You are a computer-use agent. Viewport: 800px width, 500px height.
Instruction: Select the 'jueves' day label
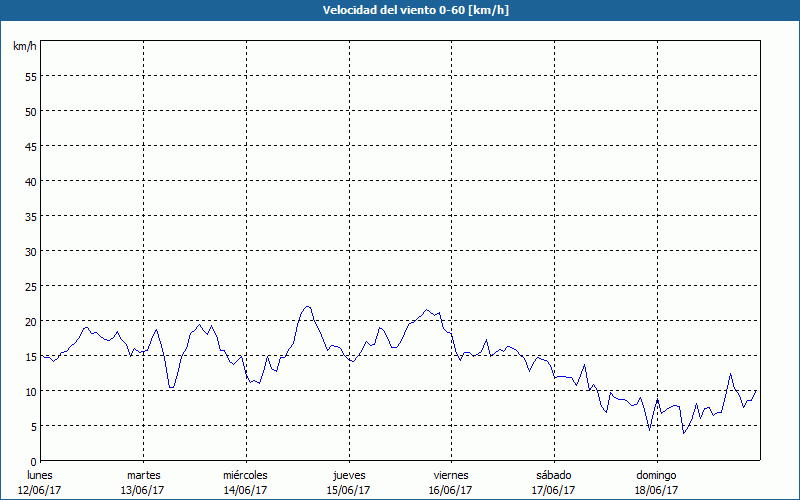tap(349, 475)
